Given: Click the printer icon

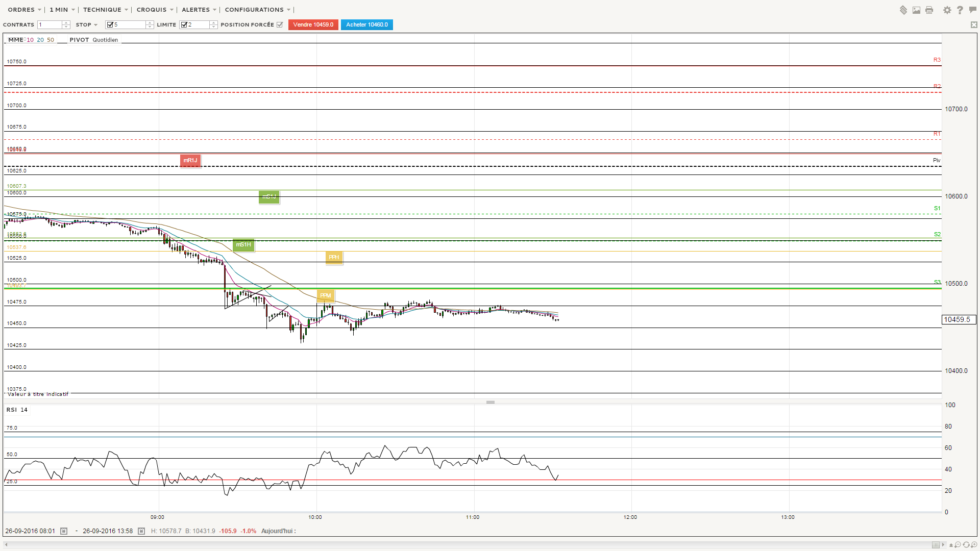Looking at the screenshot, I should click(x=929, y=10).
